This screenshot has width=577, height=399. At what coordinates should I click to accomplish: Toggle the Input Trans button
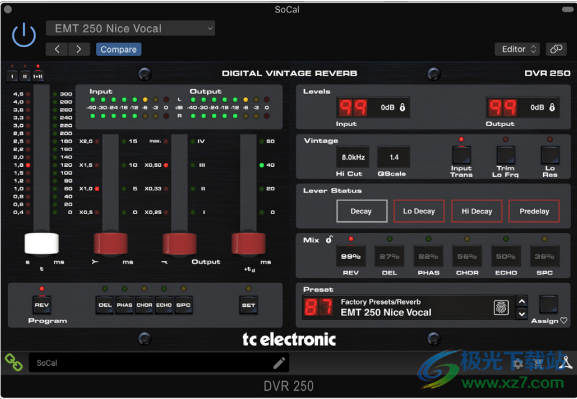pos(461,155)
